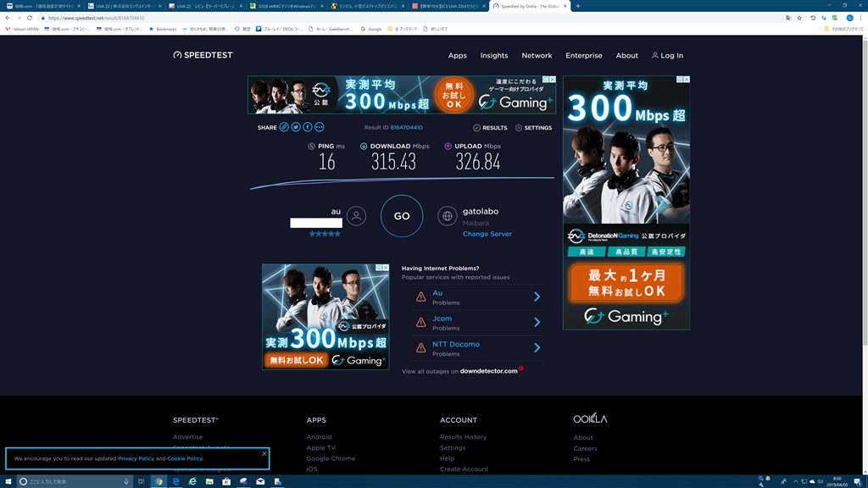This screenshot has height=488, width=868.
Task: Open Task View on the taskbar
Action: click(x=142, y=481)
